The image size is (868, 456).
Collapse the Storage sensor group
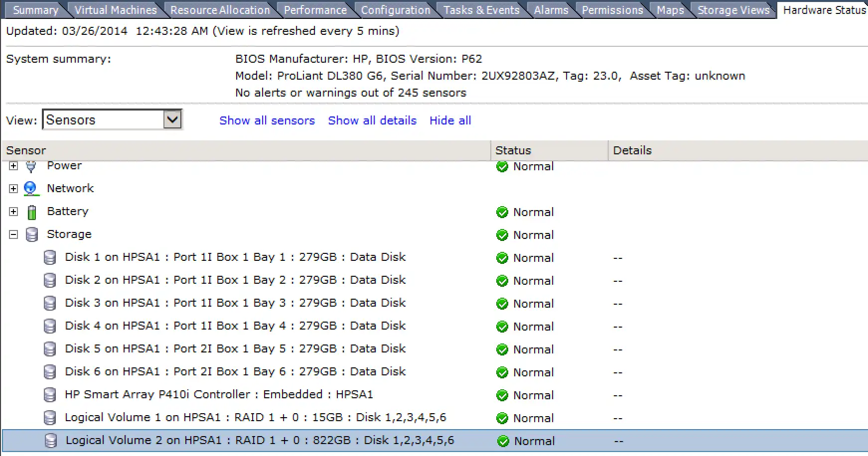pyautogui.click(x=13, y=234)
